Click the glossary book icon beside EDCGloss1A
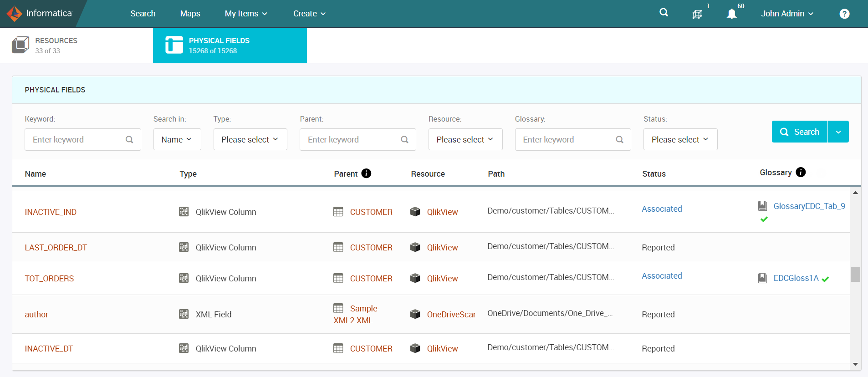This screenshot has width=868, height=377. tap(762, 278)
